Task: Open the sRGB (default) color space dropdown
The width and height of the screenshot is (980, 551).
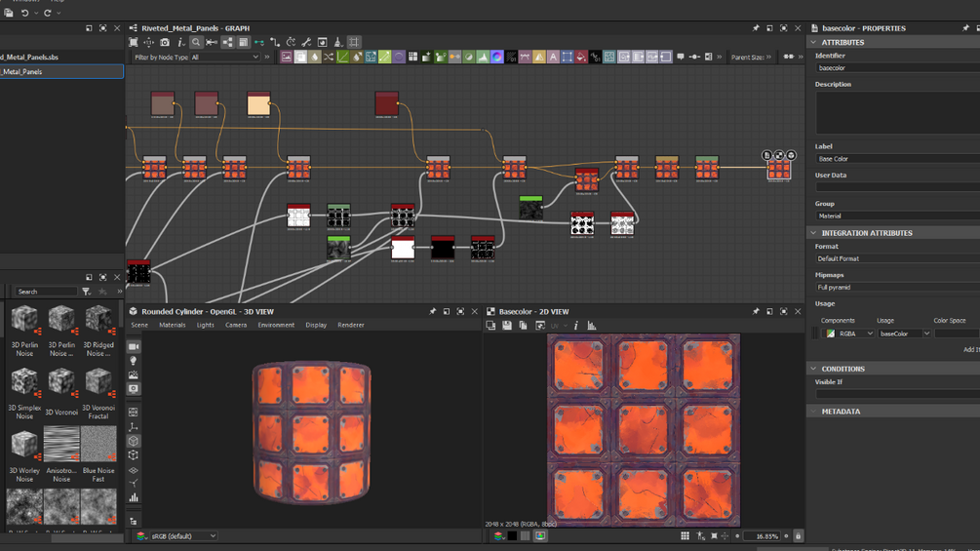Action: 183,536
